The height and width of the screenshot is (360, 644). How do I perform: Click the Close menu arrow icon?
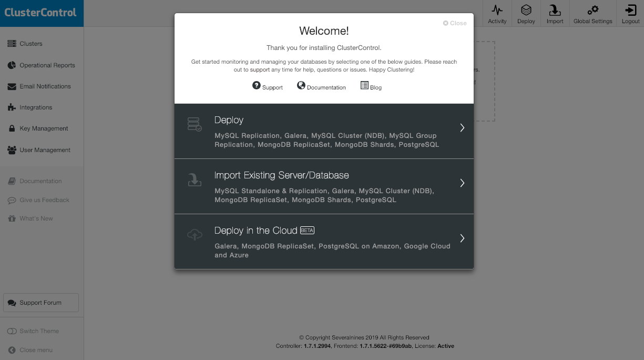tap(12, 350)
